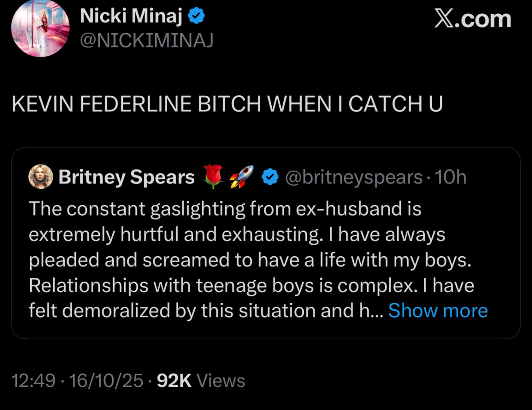Viewport: 532px width, 410px height.
Task: Click the '10h' quoted tweet timestamp
Action: 451,177
